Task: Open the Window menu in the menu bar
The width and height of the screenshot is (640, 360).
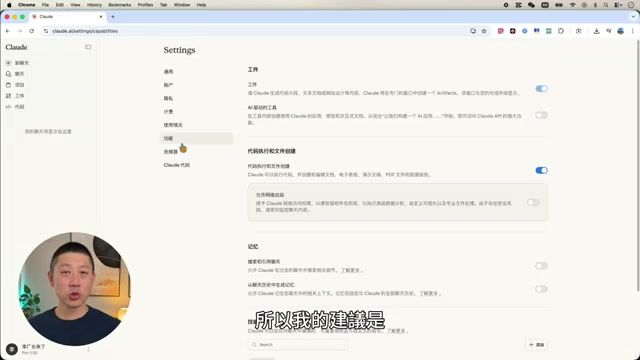Action: coord(182,5)
